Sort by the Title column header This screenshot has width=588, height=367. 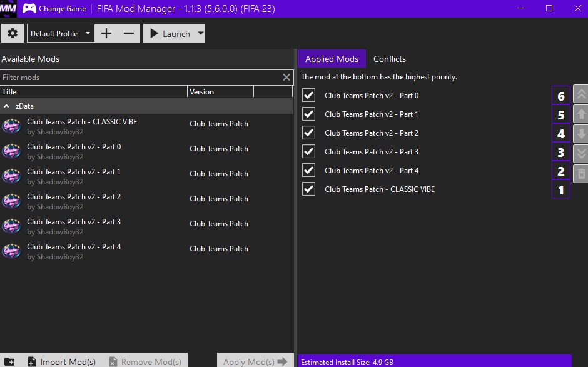point(93,91)
